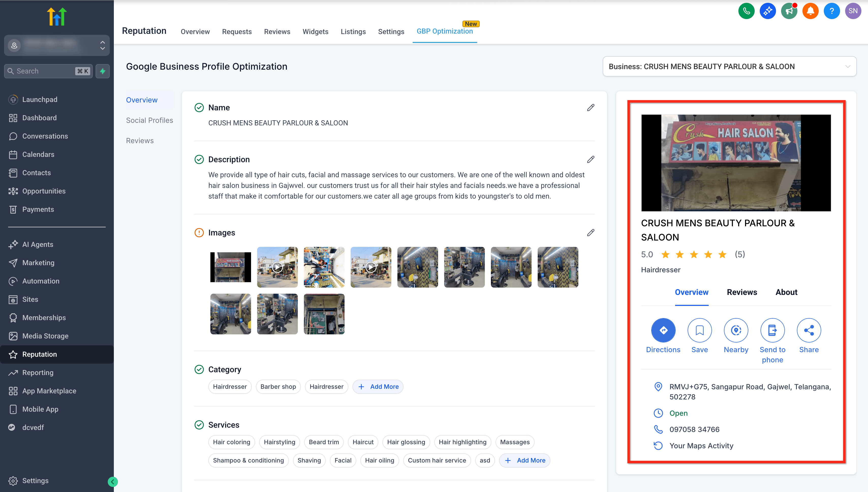Edit the Description with pencil icon
Screen dimensions: 868x492
coord(591,159)
